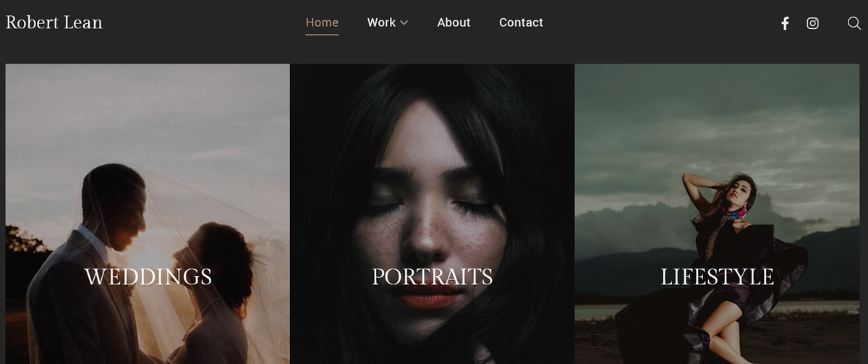Click the search magnifier icon
868x364 pixels.
coord(854,23)
